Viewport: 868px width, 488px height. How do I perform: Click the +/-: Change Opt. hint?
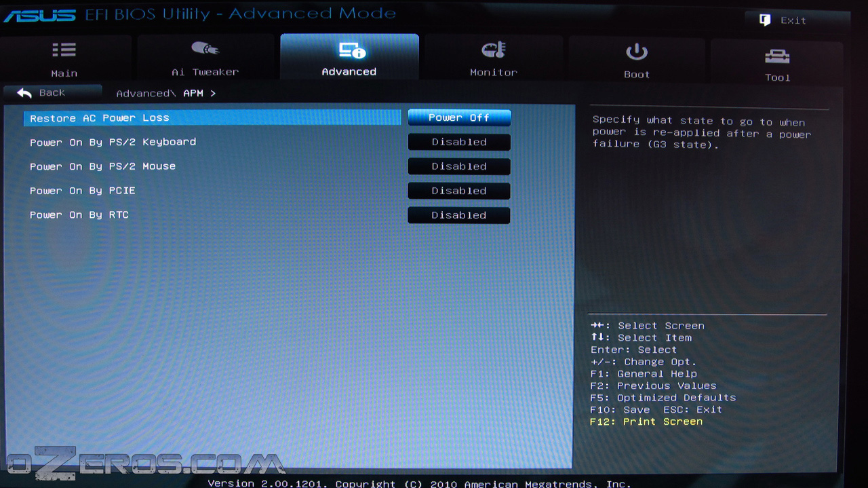(644, 362)
